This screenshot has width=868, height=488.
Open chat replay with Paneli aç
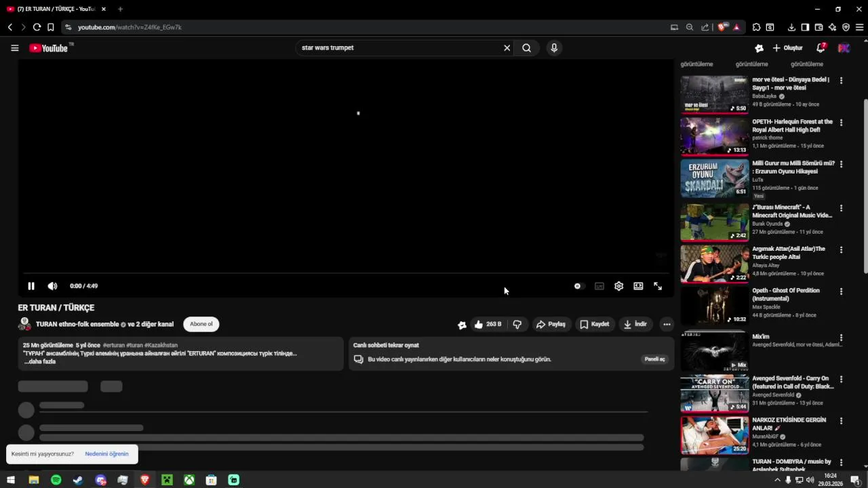654,359
